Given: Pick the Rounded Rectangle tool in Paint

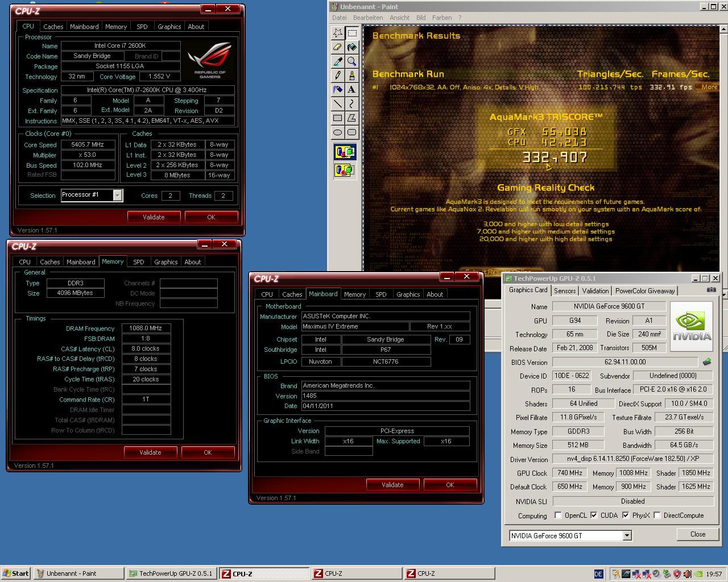Looking at the screenshot, I should pos(352,132).
